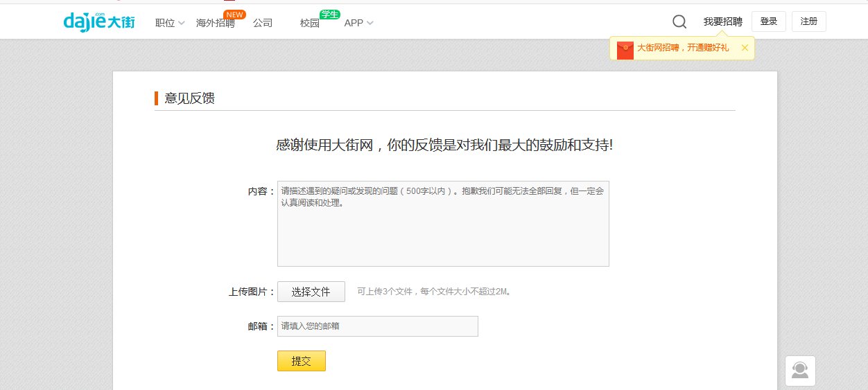Screen dimensions: 868x390
Task: Open the 校园 navigation item
Action: point(310,23)
